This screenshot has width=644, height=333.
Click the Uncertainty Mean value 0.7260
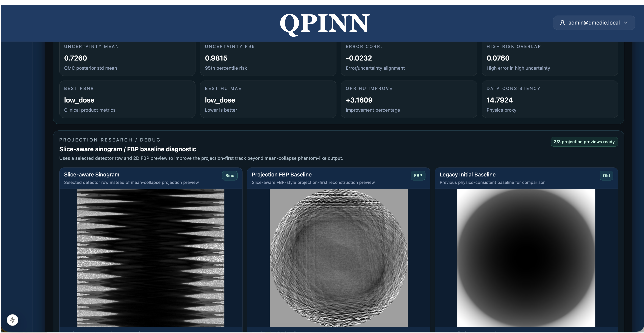coord(75,58)
